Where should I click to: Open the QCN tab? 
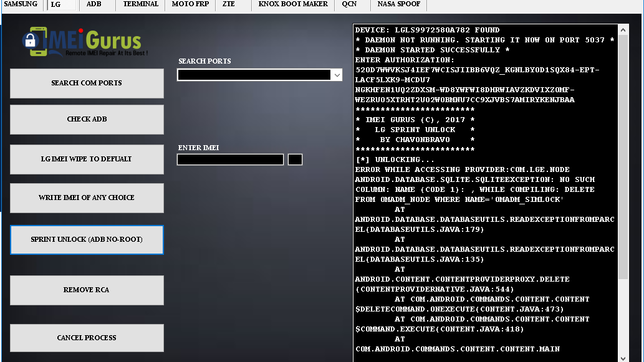click(349, 4)
